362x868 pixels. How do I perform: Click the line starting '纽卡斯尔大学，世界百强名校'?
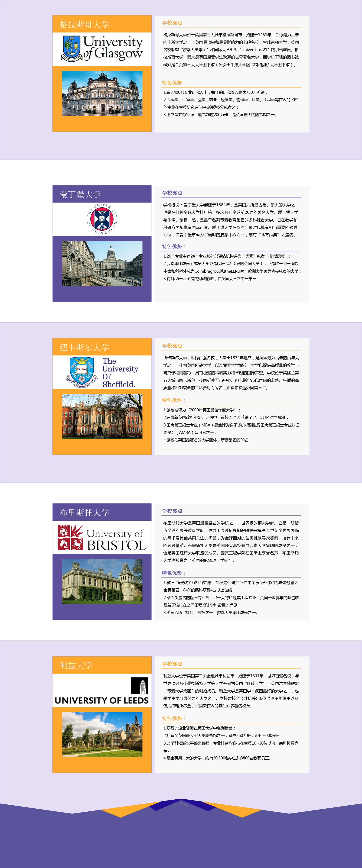coord(231,358)
